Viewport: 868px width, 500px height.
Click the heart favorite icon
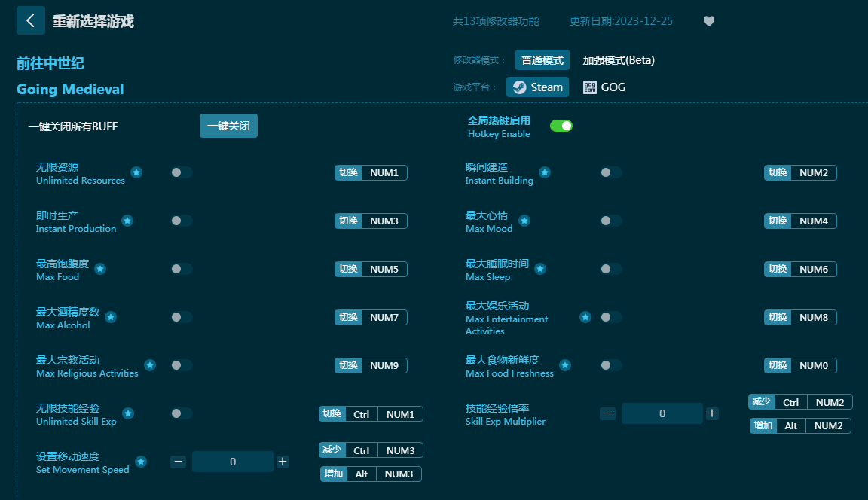click(x=708, y=21)
